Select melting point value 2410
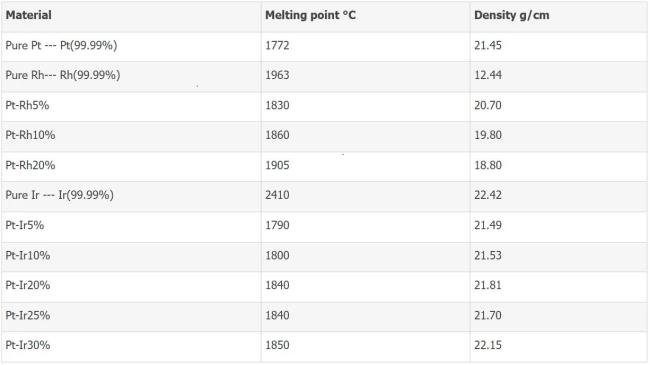 click(x=277, y=195)
